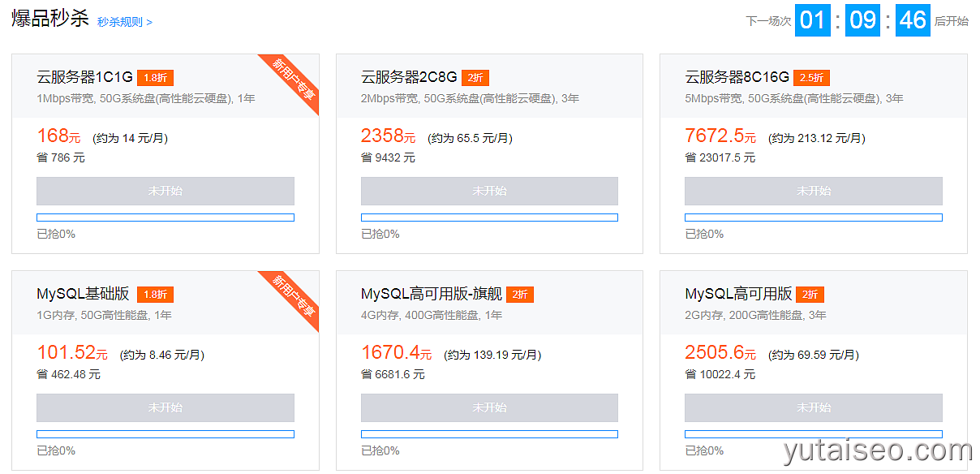This screenshot has width=980, height=474.
Task: Click 未开始 button for MySQL高可用版-旗舰
Action: (x=489, y=407)
